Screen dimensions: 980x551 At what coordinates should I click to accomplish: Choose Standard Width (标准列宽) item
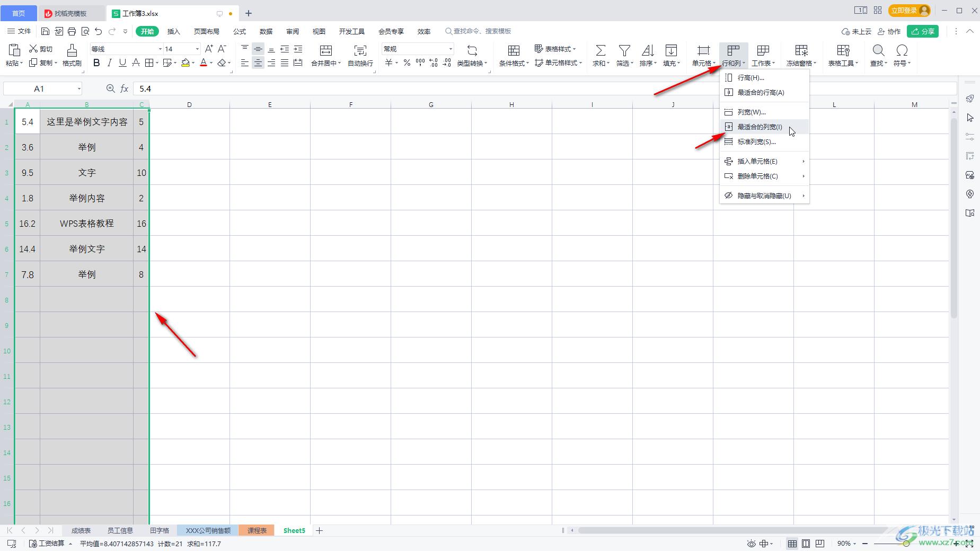click(x=764, y=141)
